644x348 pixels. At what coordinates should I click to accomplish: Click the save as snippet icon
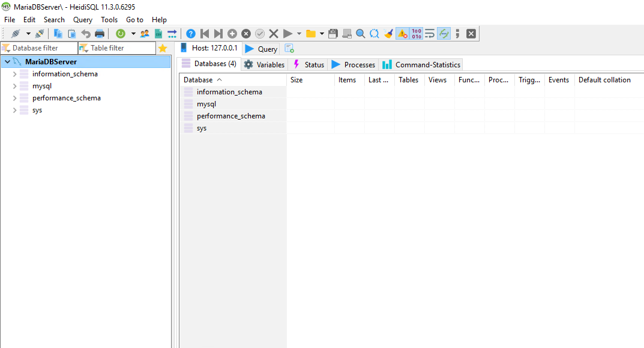click(347, 34)
